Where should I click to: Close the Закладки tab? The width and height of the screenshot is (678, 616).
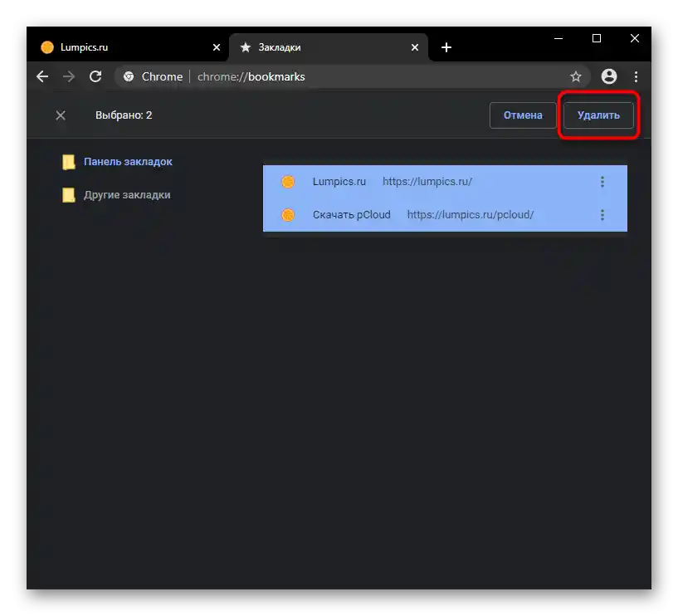[415, 47]
